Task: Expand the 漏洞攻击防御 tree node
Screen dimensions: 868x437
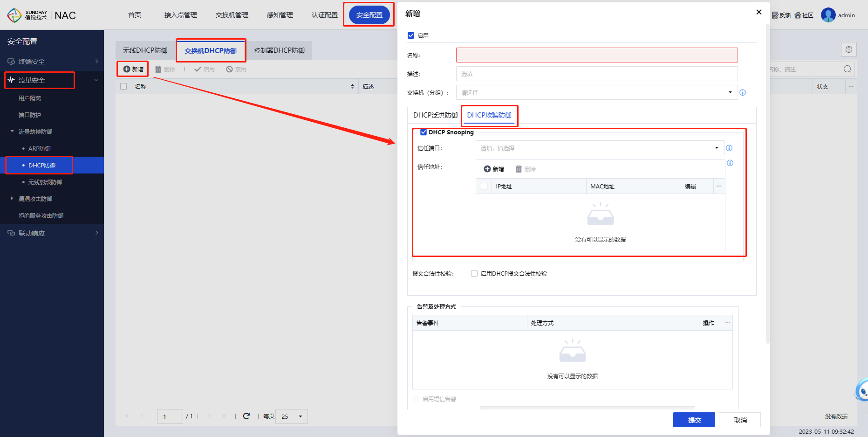Action: 12,199
